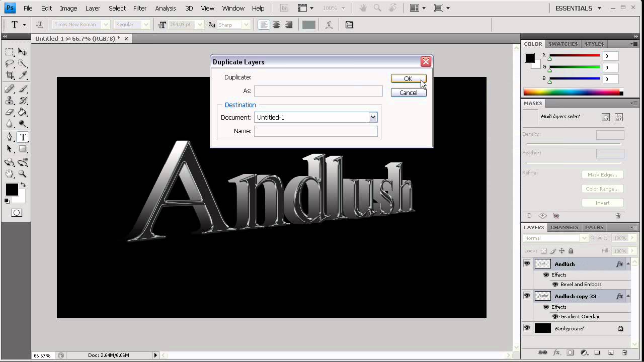Switch to the Channels tab
This screenshot has height=362, width=644.
(564, 227)
